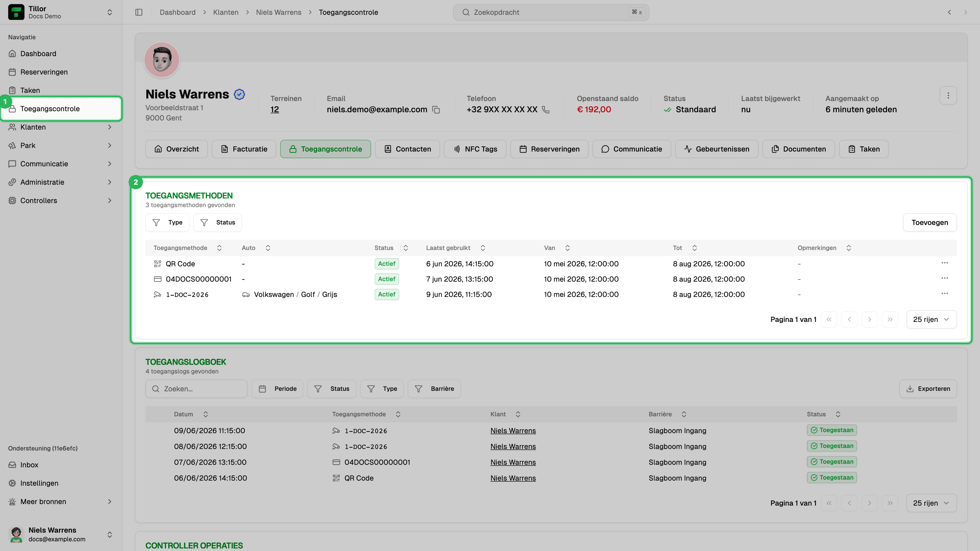
Task: Sort logbook by Klant column
Action: (x=518, y=414)
